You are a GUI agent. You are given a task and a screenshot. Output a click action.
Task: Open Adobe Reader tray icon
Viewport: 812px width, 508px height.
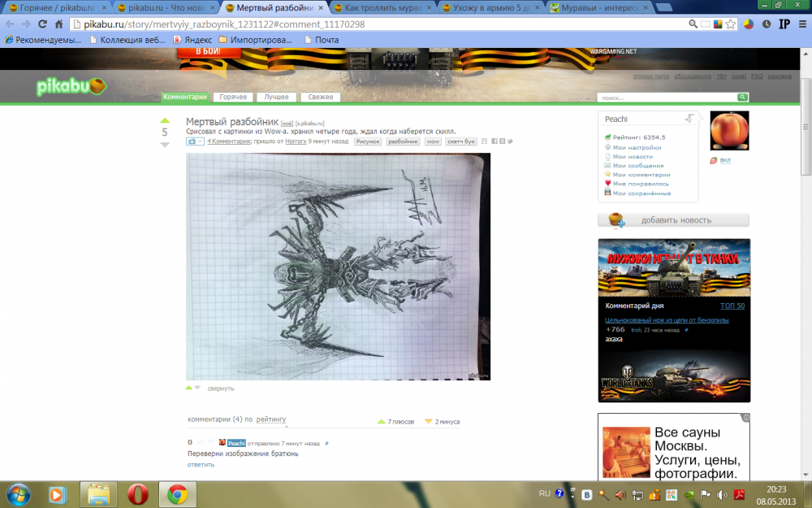(740, 495)
